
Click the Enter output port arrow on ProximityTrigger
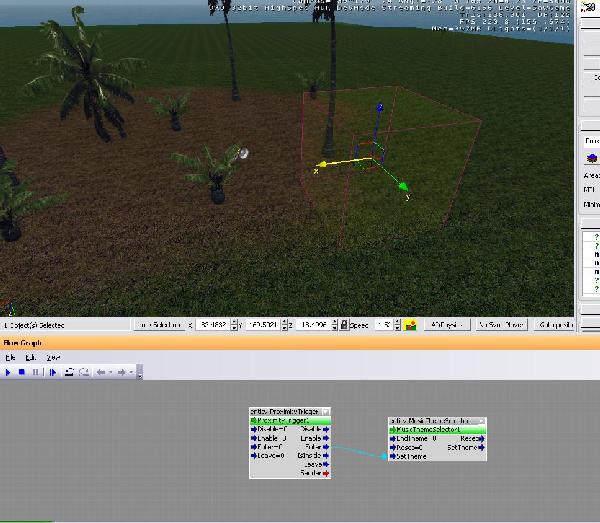click(x=326, y=446)
